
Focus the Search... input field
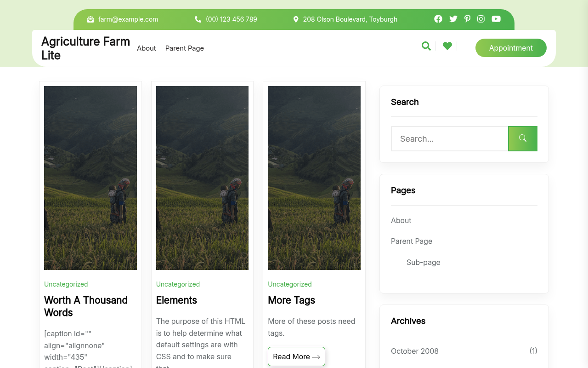pos(450,138)
